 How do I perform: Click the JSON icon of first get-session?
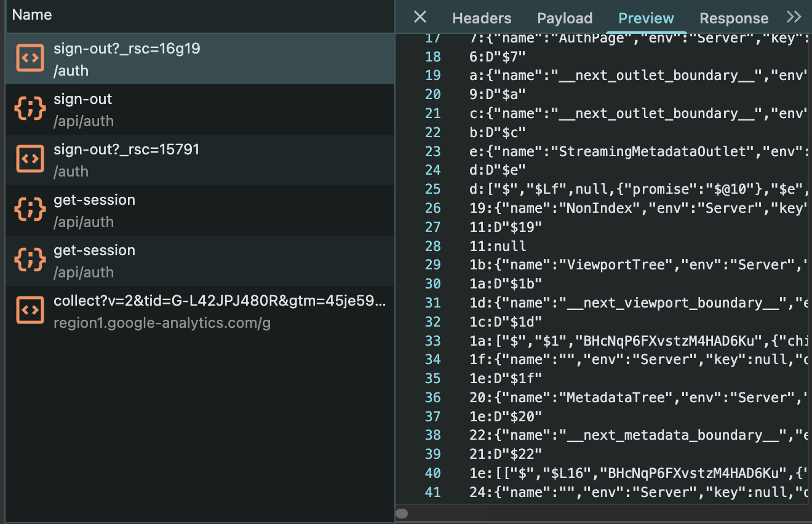(30, 210)
